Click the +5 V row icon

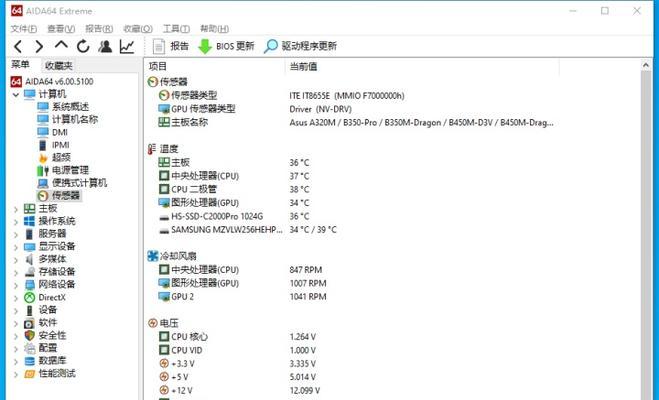164,377
